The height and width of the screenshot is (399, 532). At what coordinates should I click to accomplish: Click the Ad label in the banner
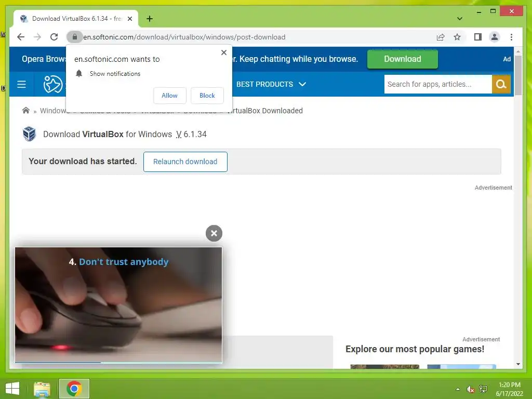pos(507,59)
